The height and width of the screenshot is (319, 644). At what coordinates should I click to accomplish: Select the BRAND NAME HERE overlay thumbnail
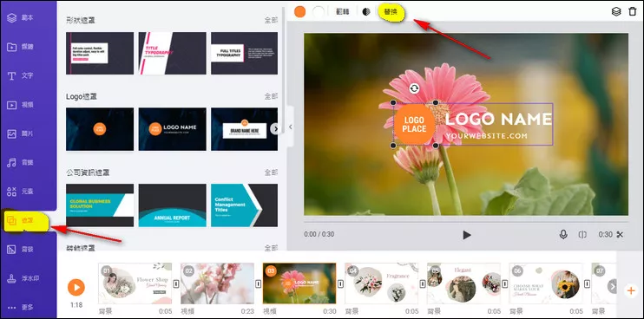click(x=245, y=129)
